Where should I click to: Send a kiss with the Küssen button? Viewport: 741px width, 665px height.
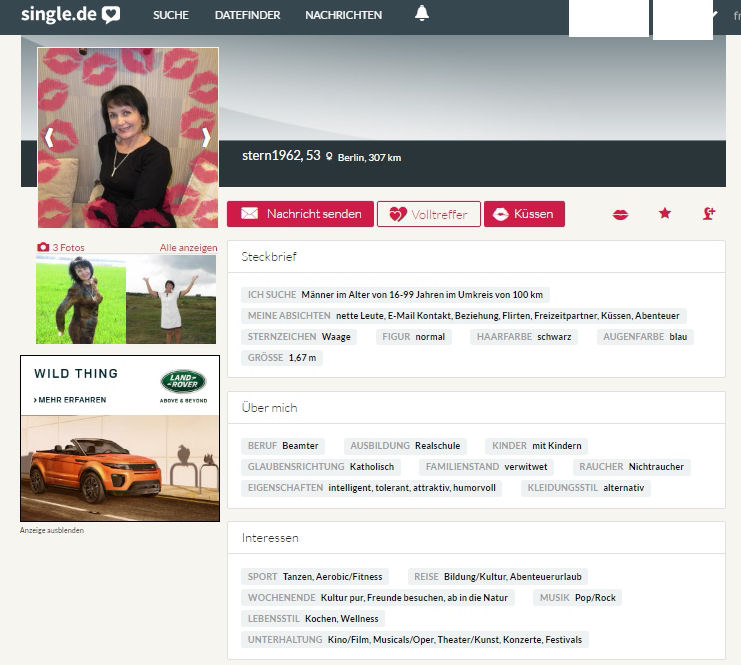pos(524,214)
